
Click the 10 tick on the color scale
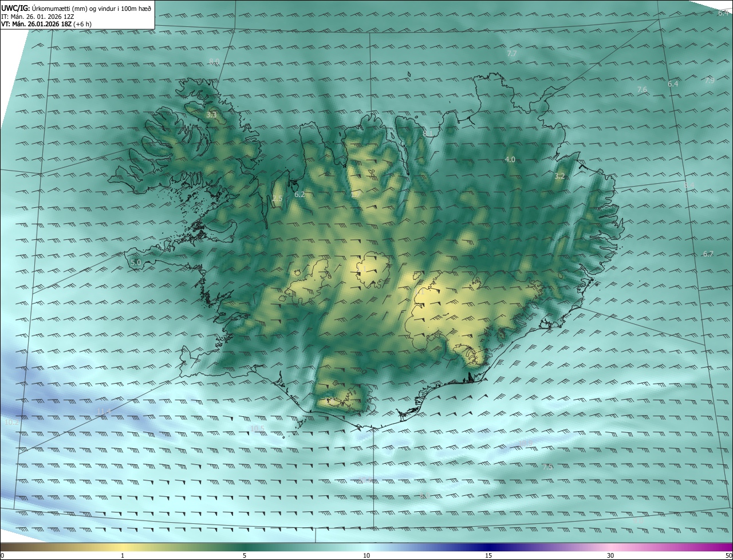point(366,555)
